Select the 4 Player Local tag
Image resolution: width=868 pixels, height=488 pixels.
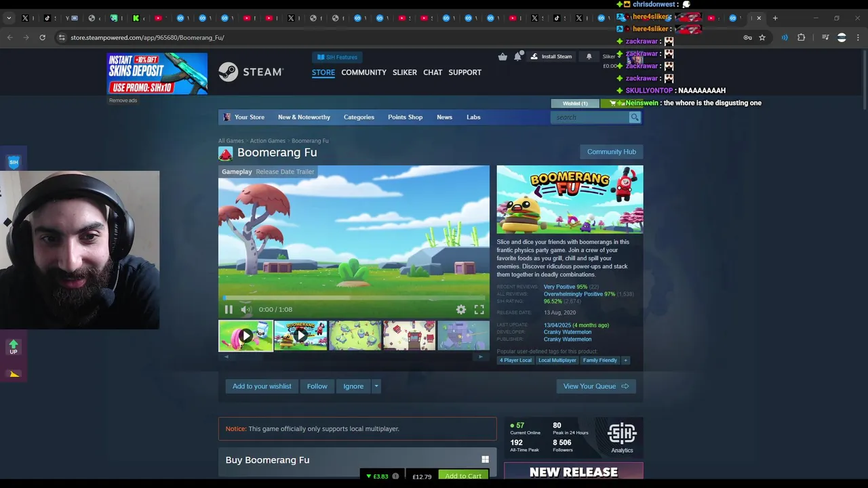516,360
